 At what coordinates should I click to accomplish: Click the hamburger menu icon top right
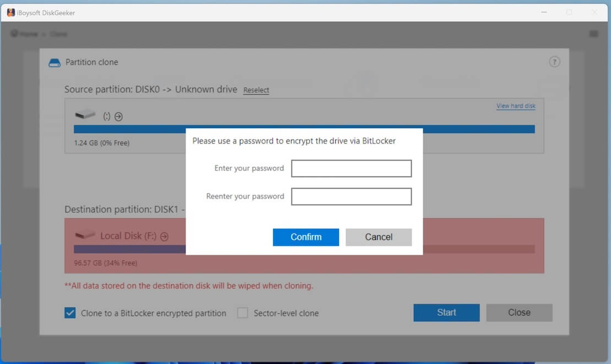[x=593, y=33]
